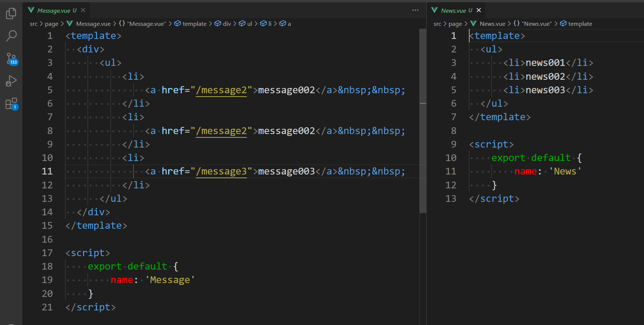The width and height of the screenshot is (644, 325).
Task: Click the Vue icon on Message.vue tab
Action: (x=31, y=10)
